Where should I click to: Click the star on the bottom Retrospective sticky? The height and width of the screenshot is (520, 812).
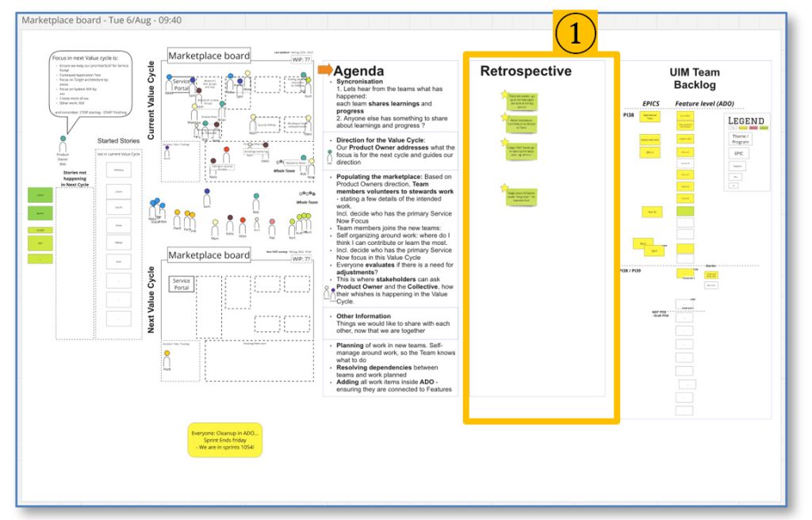point(504,188)
